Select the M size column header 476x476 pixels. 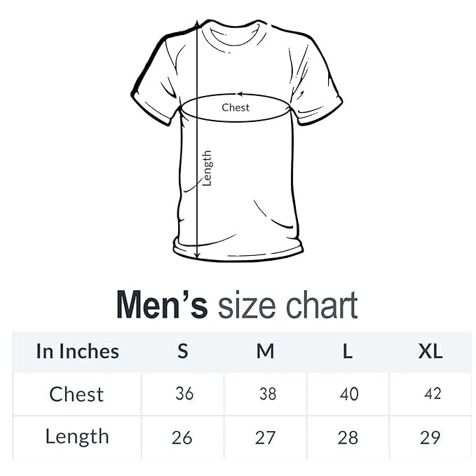coord(265,351)
